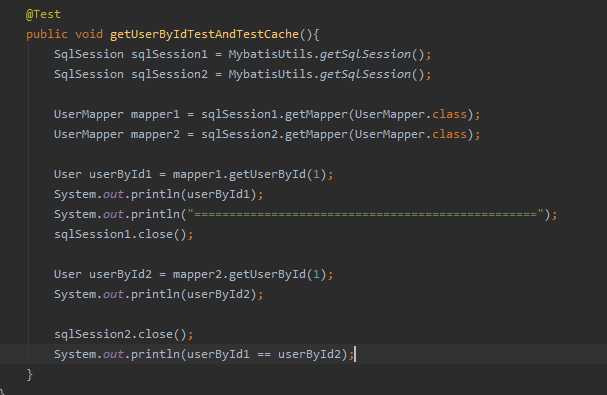Image resolution: width=607 pixels, height=395 pixels.
Task: Click UserMapper type on the mapper1 line
Action: click(89, 115)
